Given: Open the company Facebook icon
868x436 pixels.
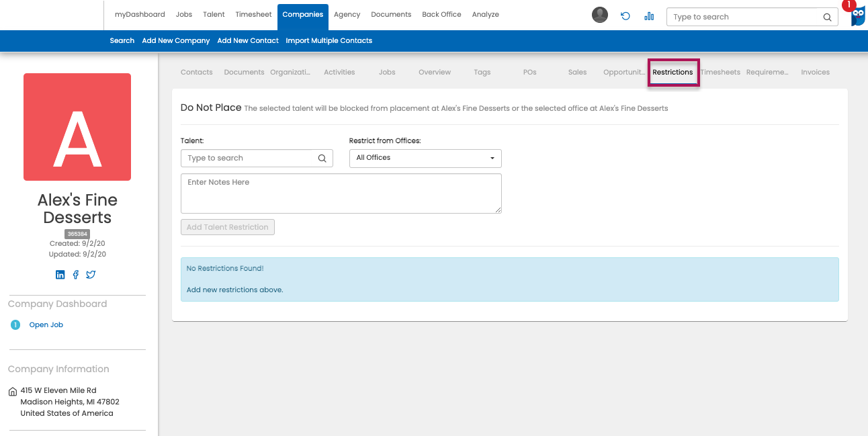Looking at the screenshot, I should click(76, 275).
